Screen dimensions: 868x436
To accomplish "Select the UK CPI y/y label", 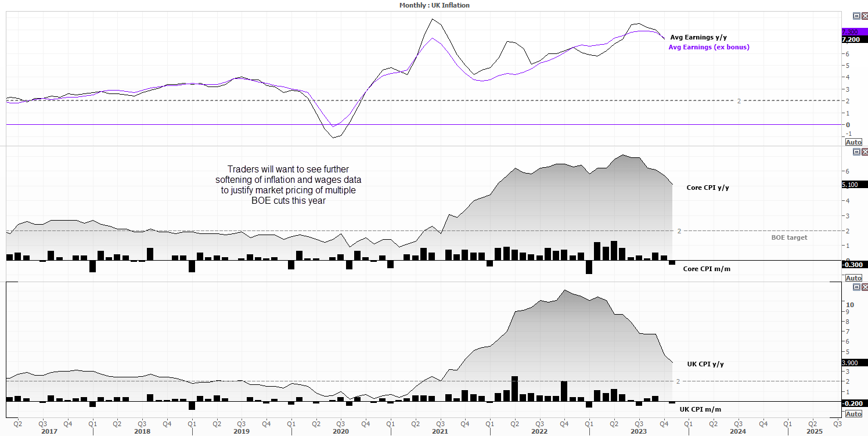I will 705,364.
